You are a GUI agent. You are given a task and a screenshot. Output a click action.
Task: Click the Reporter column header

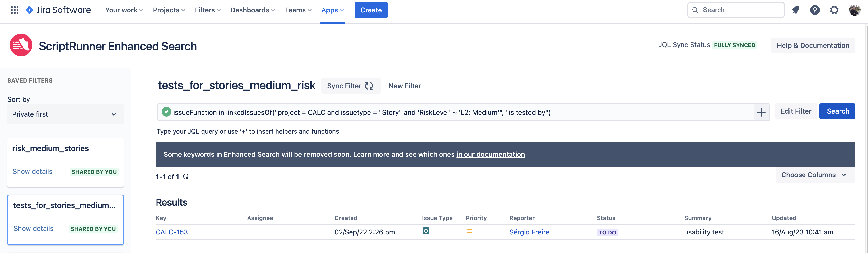click(522, 218)
